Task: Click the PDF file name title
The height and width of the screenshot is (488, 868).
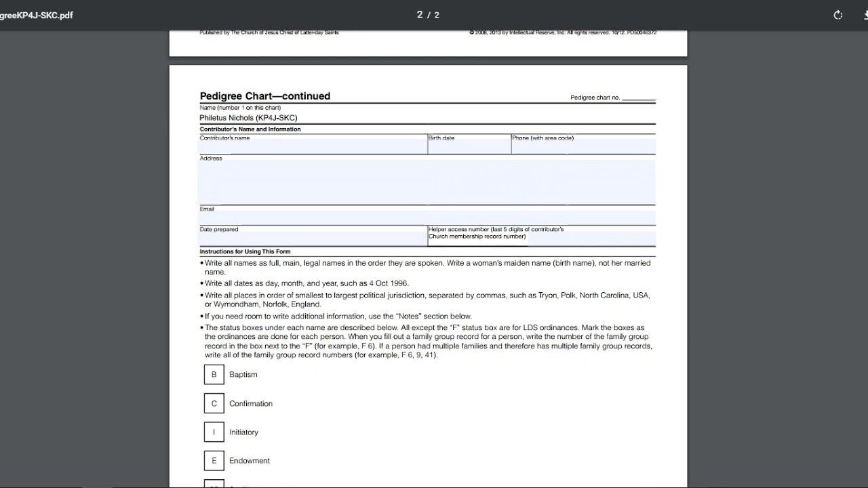Action: pos(37,15)
